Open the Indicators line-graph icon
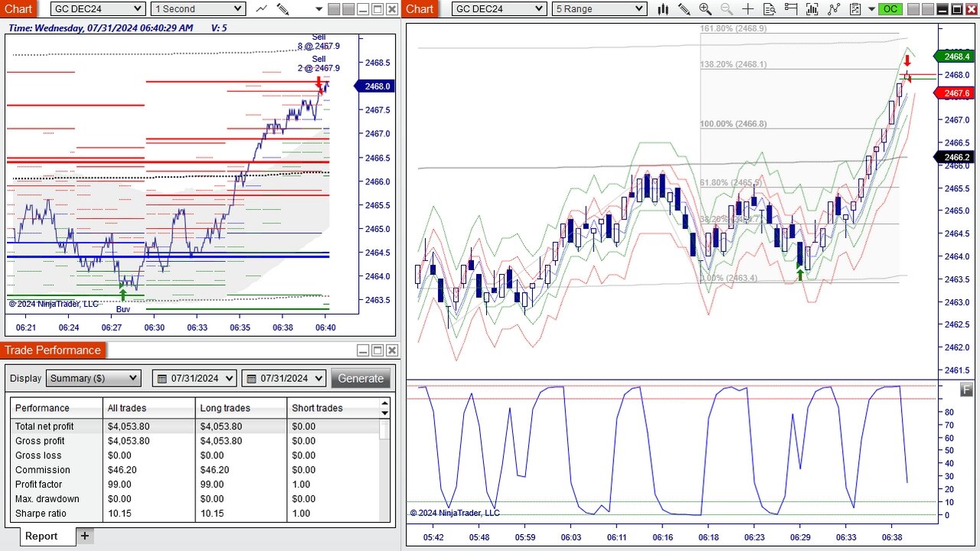The height and width of the screenshot is (551, 980). [834, 9]
